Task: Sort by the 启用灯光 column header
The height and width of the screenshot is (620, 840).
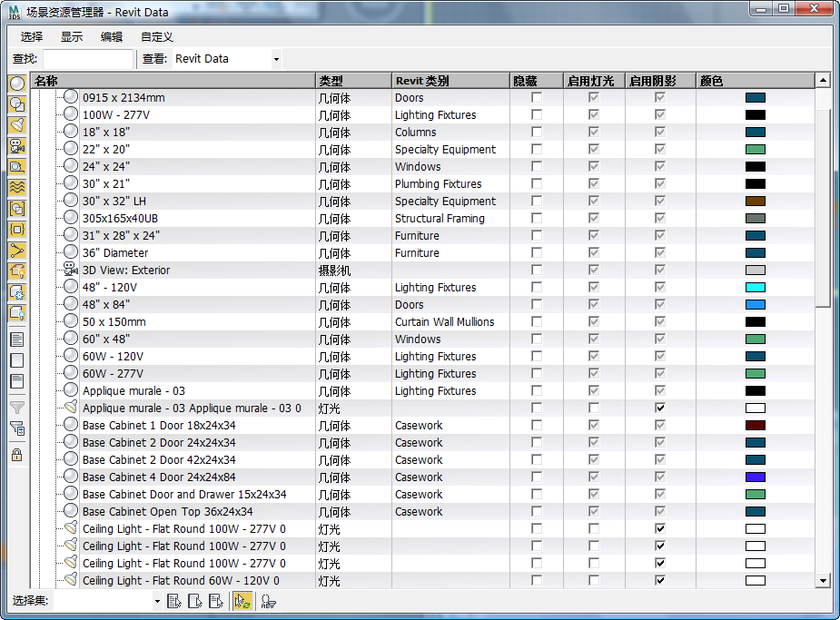Action: pyautogui.click(x=595, y=81)
